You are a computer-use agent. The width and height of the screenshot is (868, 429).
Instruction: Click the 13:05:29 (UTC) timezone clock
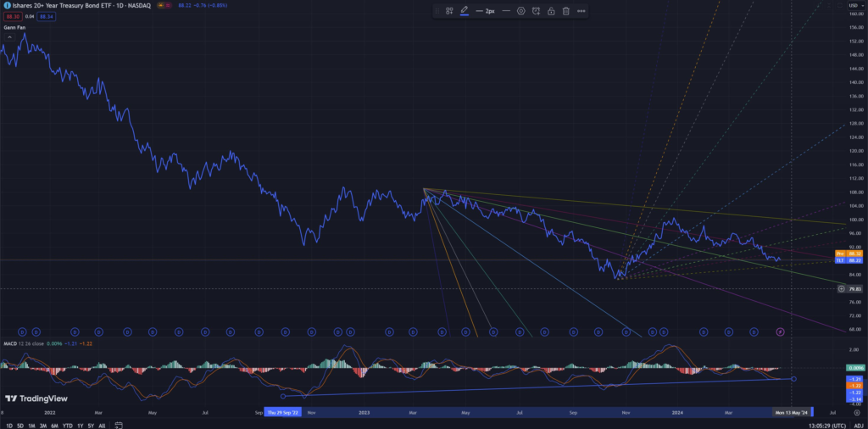[x=827, y=426]
